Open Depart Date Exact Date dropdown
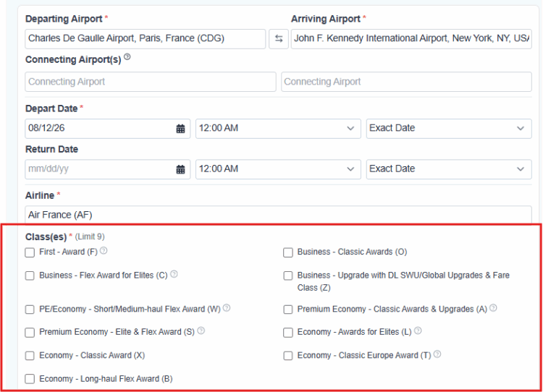Screen dimensions: 543x392 pos(449,129)
